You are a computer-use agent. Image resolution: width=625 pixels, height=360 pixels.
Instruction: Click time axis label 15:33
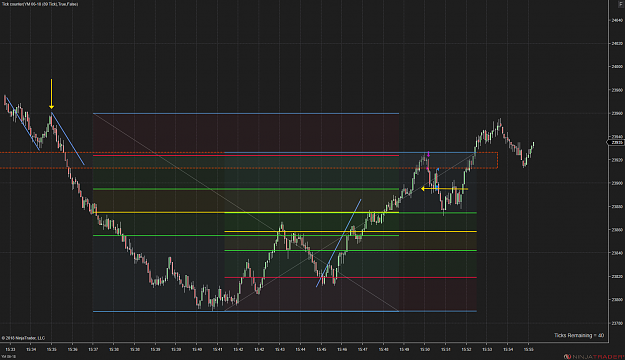tap(10, 350)
